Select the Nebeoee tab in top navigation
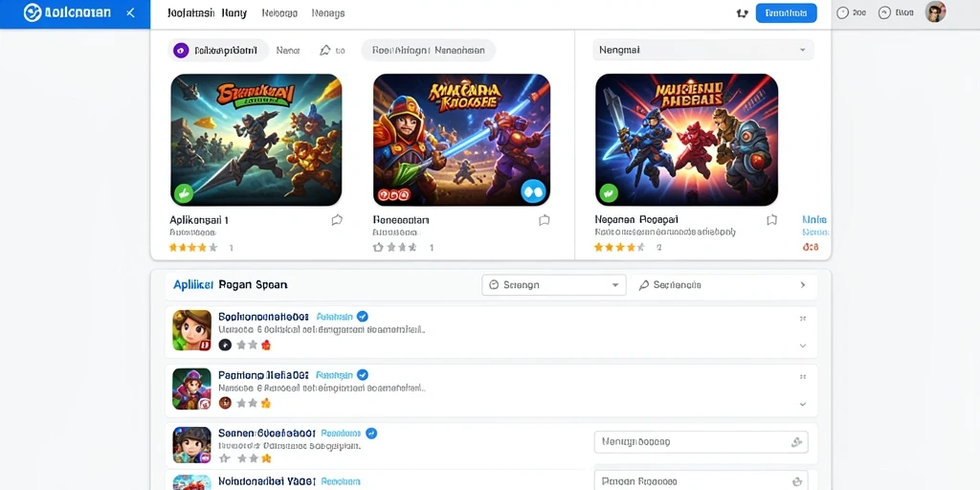This screenshot has height=490, width=980. 279,13
